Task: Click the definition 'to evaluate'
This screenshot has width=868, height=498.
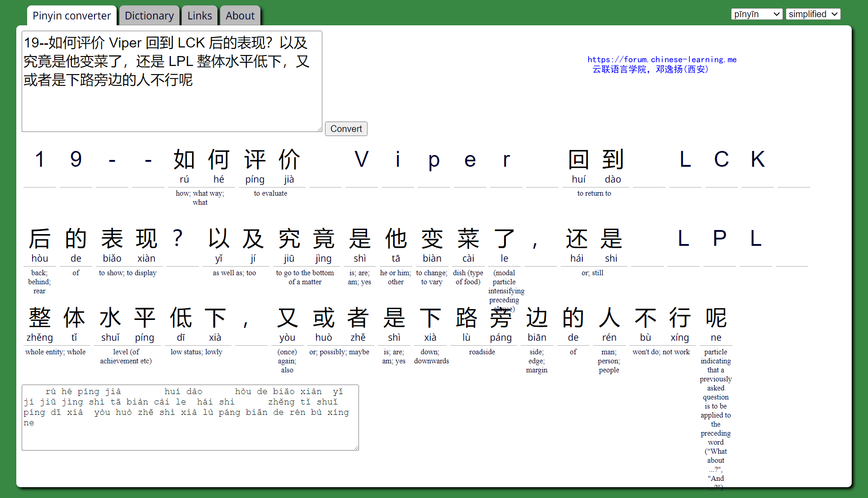Action: coord(270,193)
